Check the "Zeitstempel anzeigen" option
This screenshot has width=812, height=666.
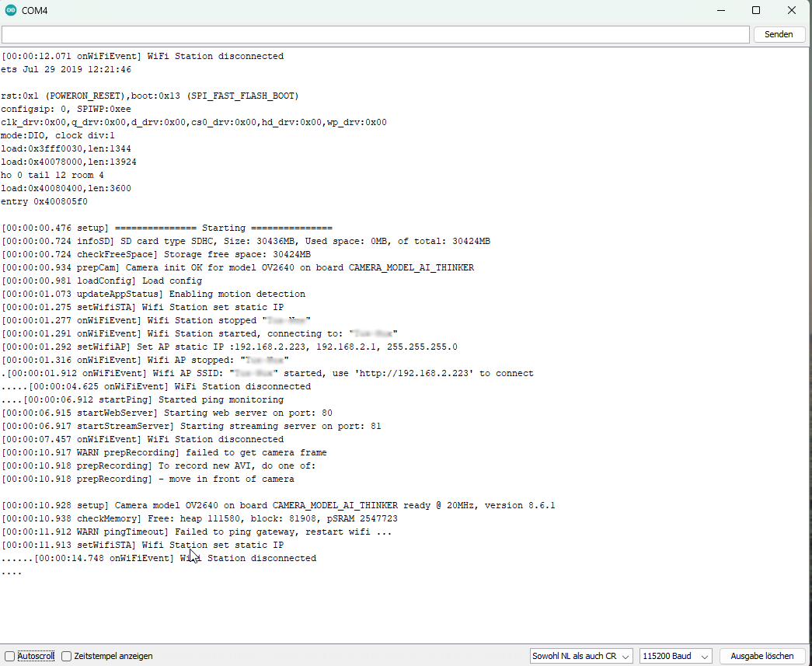pyautogui.click(x=66, y=655)
